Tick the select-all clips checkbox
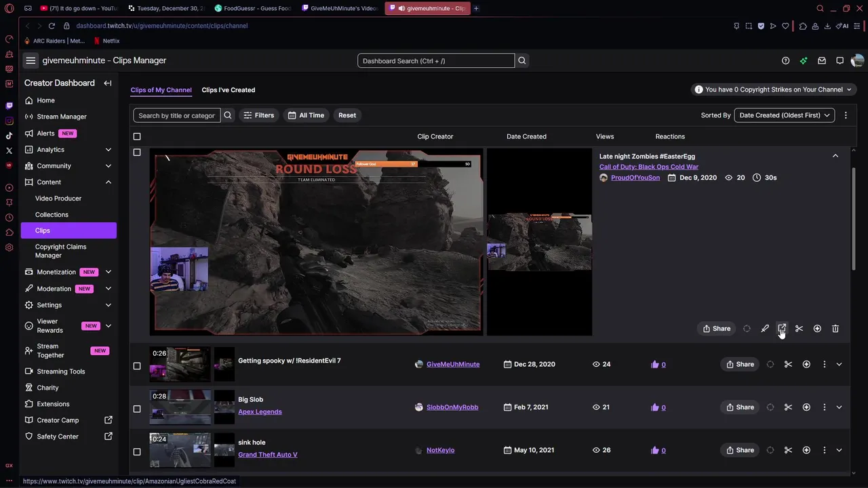Image resolution: width=868 pixels, height=488 pixels. click(137, 136)
